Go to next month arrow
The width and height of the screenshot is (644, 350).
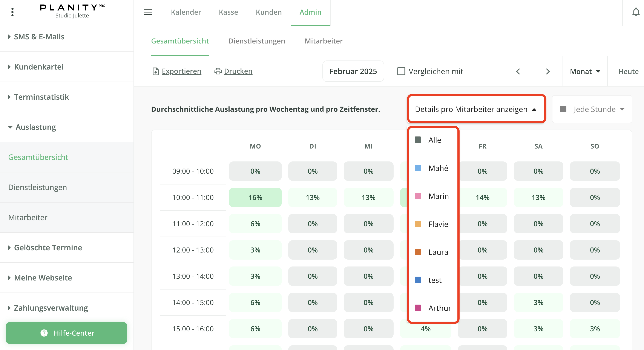coord(548,72)
